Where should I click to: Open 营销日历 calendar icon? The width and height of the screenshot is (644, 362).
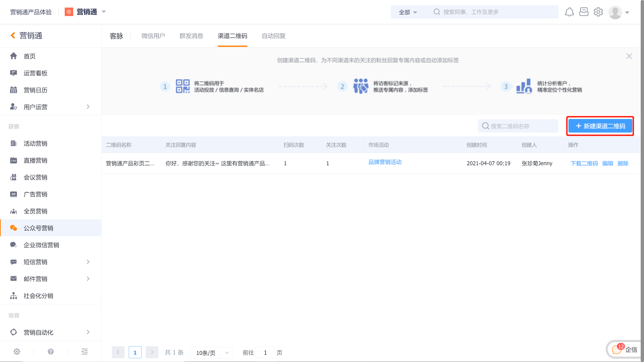13,90
